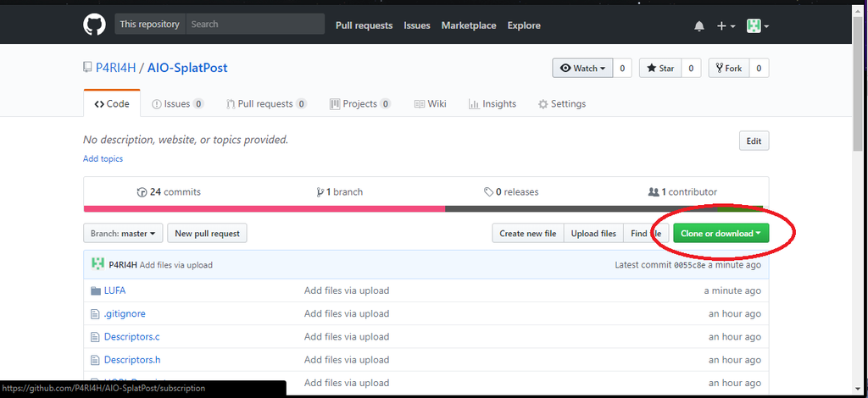This screenshot has height=398, width=868.
Task: Click the New pull request button
Action: click(x=207, y=234)
